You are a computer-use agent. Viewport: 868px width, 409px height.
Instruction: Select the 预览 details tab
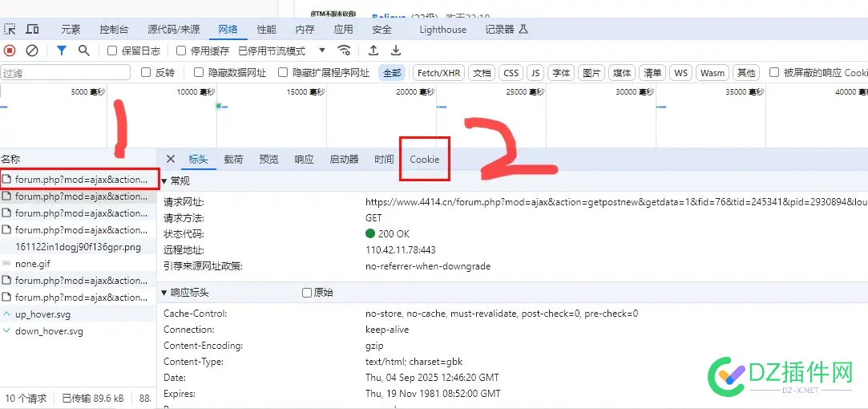(x=268, y=159)
